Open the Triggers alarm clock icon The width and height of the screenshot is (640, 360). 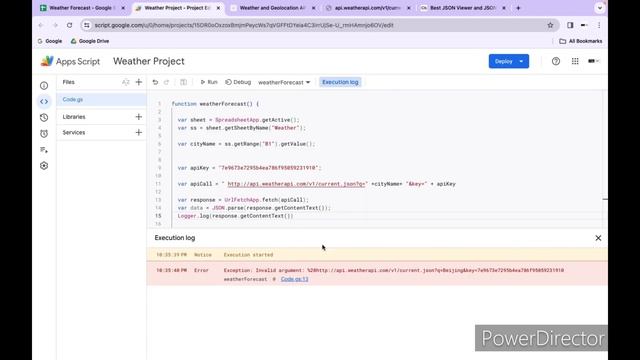pyautogui.click(x=44, y=133)
